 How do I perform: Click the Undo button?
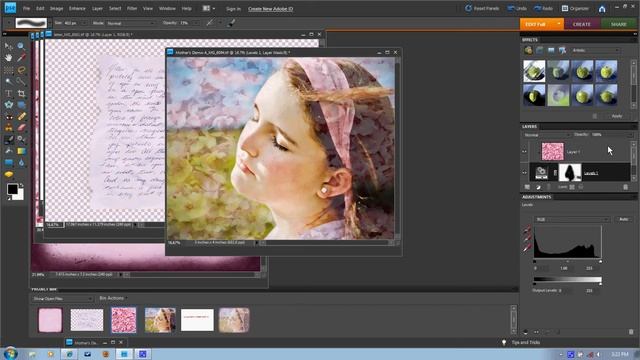[x=517, y=9]
